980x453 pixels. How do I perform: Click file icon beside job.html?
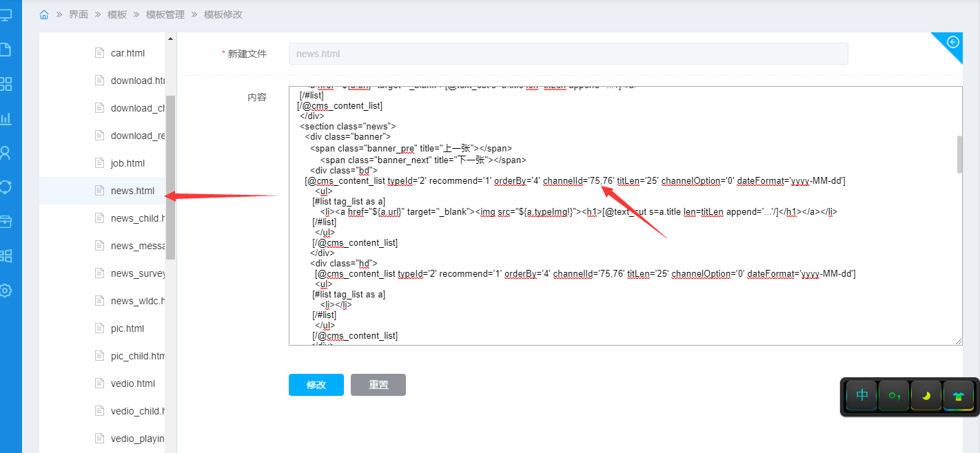99,163
